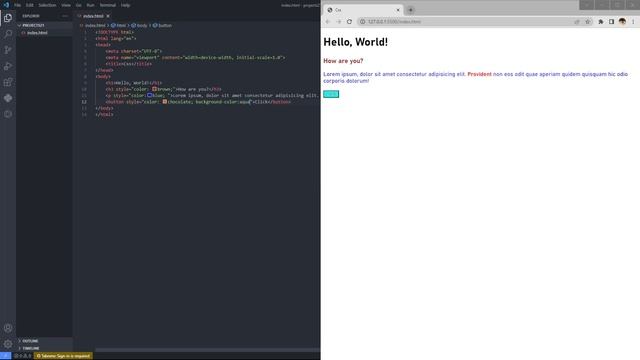The width and height of the screenshot is (640, 360).
Task: Open the sixth activity bar extension icon
Action: [x=8, y=98]
